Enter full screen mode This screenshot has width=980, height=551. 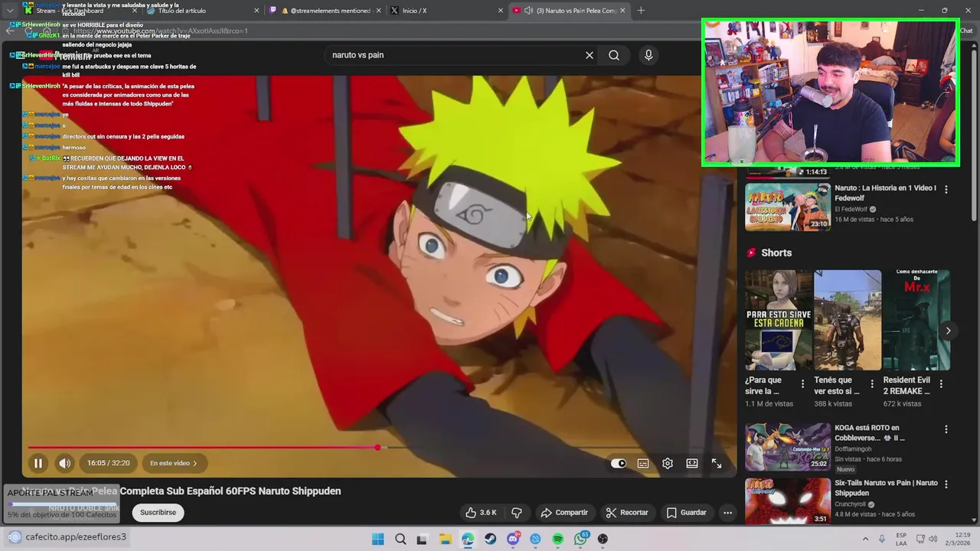click(717, 463)
